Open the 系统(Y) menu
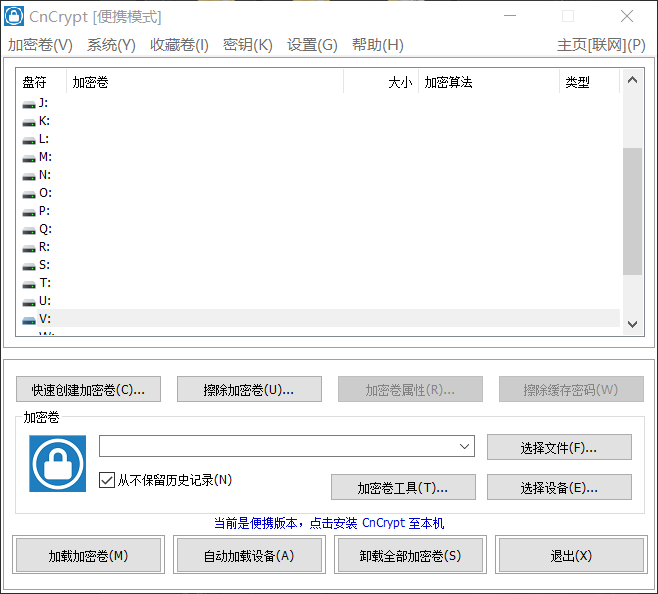The height and width of the screenshot is (594, 658). click(111, 44)
